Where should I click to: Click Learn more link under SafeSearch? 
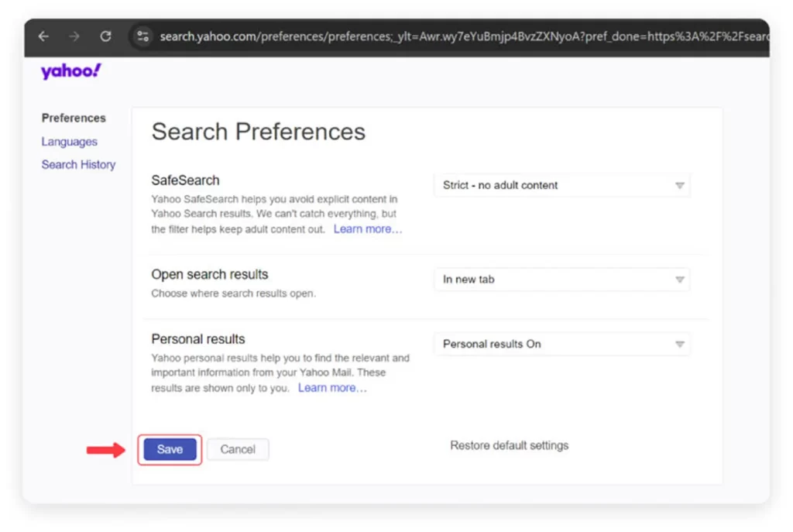click(x=368, y=229)
